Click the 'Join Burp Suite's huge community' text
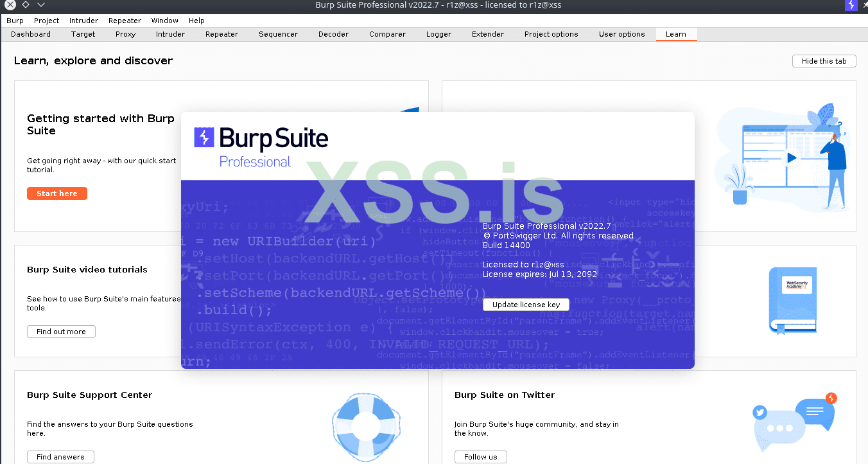Screen dimensions: 868x464 click(537, 429)
